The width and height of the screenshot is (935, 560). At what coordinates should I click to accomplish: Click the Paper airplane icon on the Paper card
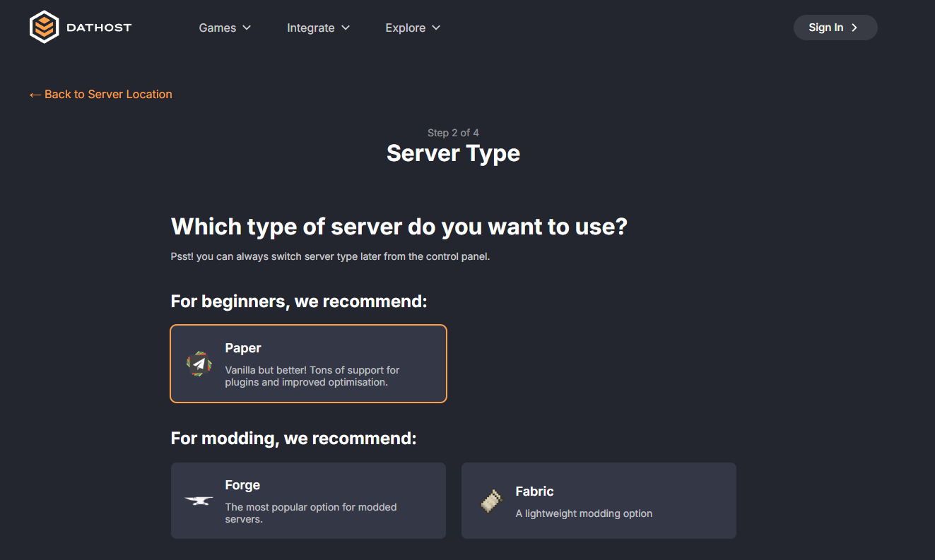coord(199,363)
